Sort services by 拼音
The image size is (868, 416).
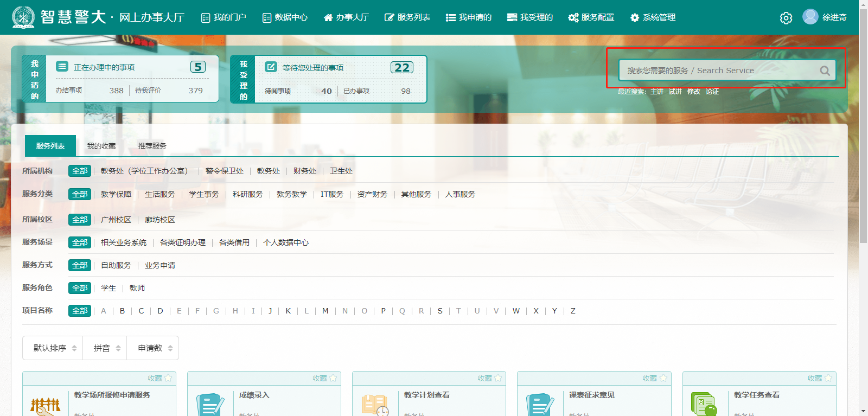pyautogui.click(x=105, y=348)
